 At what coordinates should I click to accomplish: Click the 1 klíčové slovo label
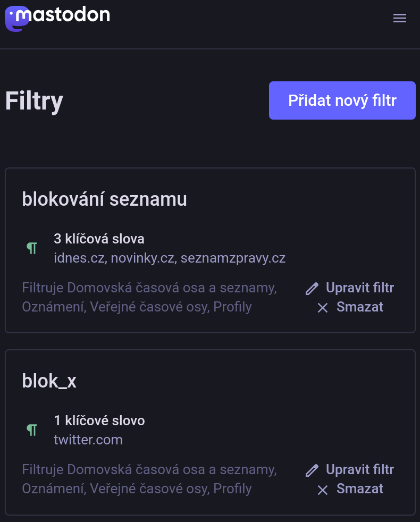click(99, 420)
